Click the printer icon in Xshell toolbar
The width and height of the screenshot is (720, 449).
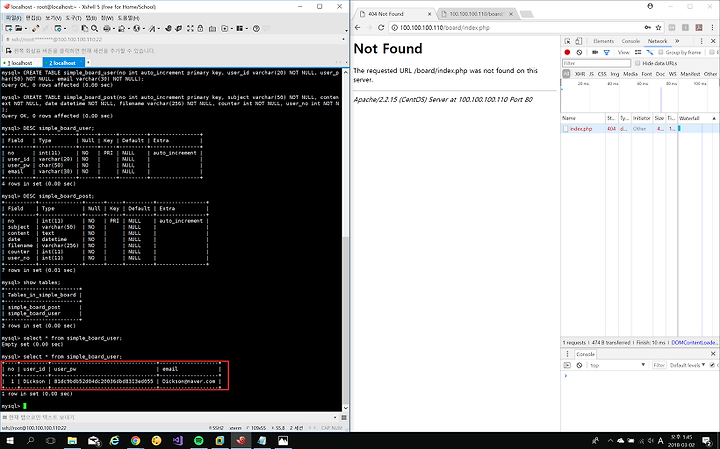(107, 28)
